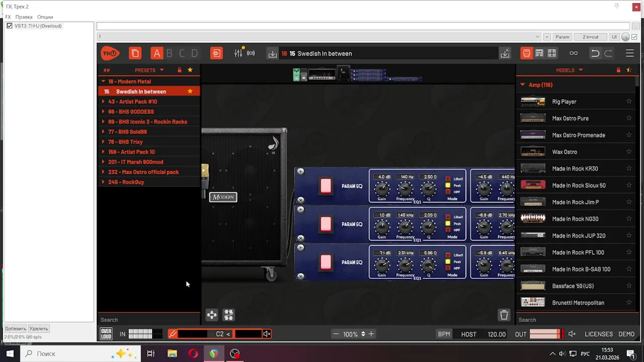Screen dimensions: 644x362
Task: Click the tuner speaker mute icon
Action: [x=267, y=334]
